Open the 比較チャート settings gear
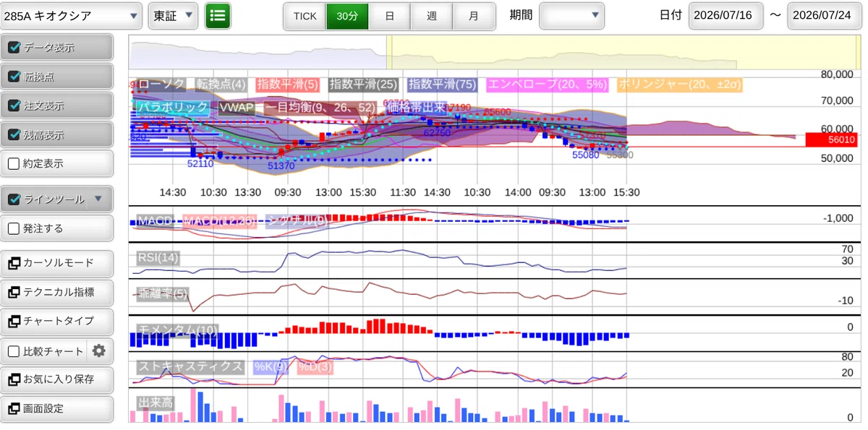This screenshot has width=868, height=430. (x=99, y=351)
